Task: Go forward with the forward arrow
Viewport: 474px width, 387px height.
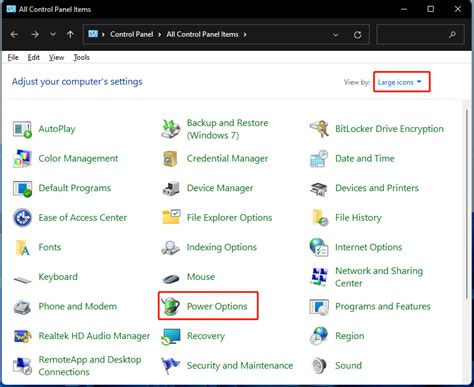Action: click(x=35, y=34)
